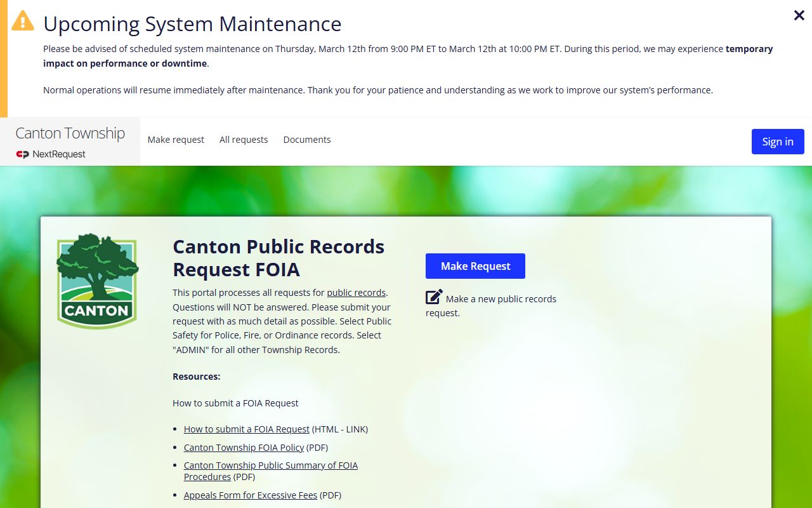
Task: Open the Make request nav item
Action: tap(176, 140)
